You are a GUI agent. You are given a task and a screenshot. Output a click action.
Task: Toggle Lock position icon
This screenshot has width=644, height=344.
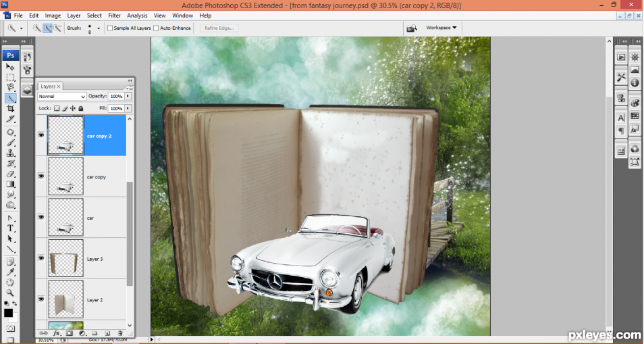73,109
